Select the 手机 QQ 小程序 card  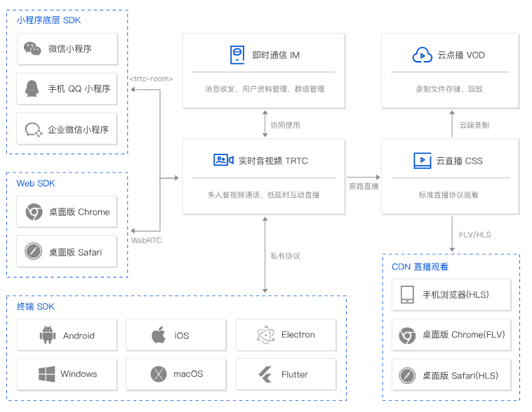point(67,89)
